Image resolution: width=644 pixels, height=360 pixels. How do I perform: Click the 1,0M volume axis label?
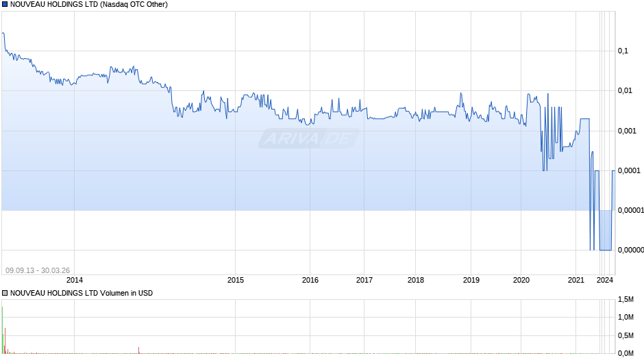626,318
